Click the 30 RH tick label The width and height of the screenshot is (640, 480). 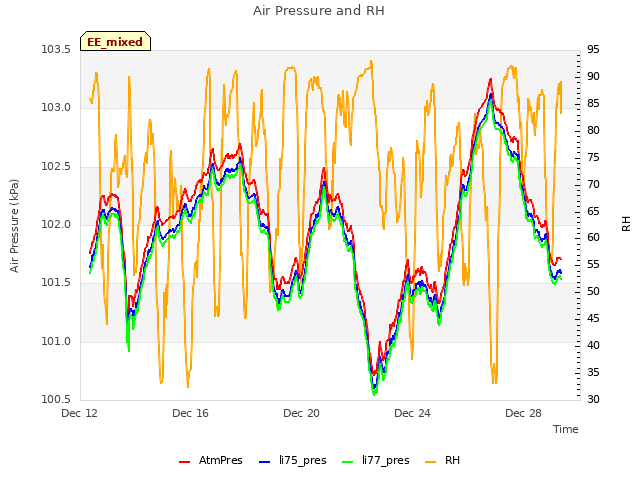click(593, 399)
